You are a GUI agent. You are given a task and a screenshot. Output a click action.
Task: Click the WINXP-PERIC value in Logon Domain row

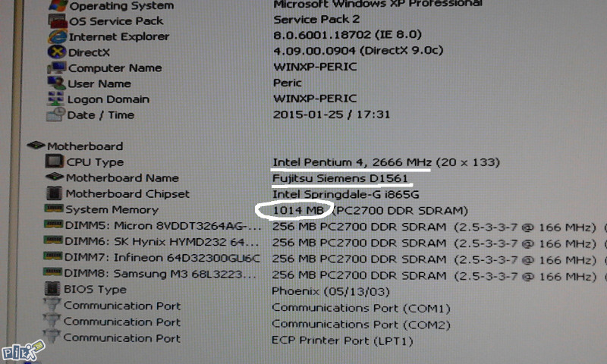coord(315,99)
